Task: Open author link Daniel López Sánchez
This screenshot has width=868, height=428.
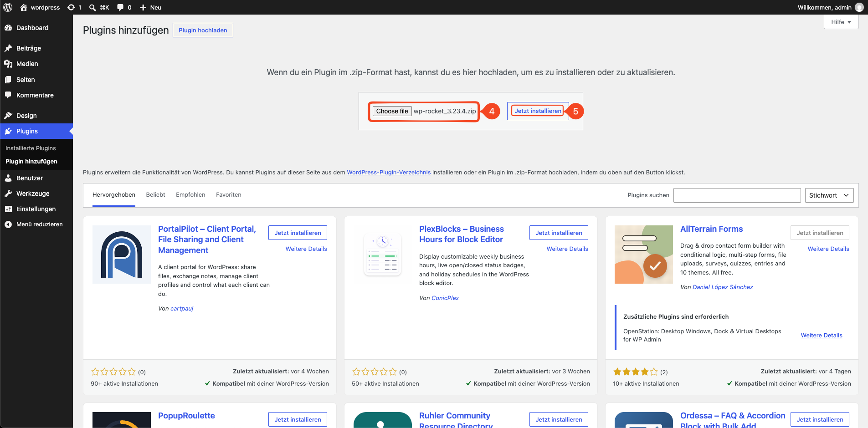Action: tap(723, 287)
